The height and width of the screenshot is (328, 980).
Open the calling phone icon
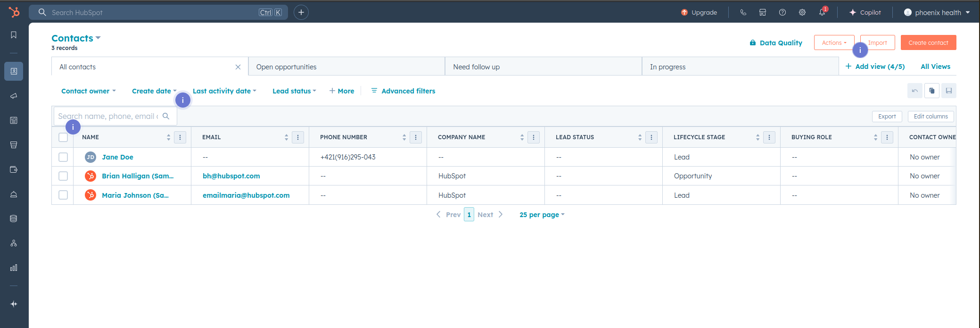pyautogui.click(x=743, y=13)
